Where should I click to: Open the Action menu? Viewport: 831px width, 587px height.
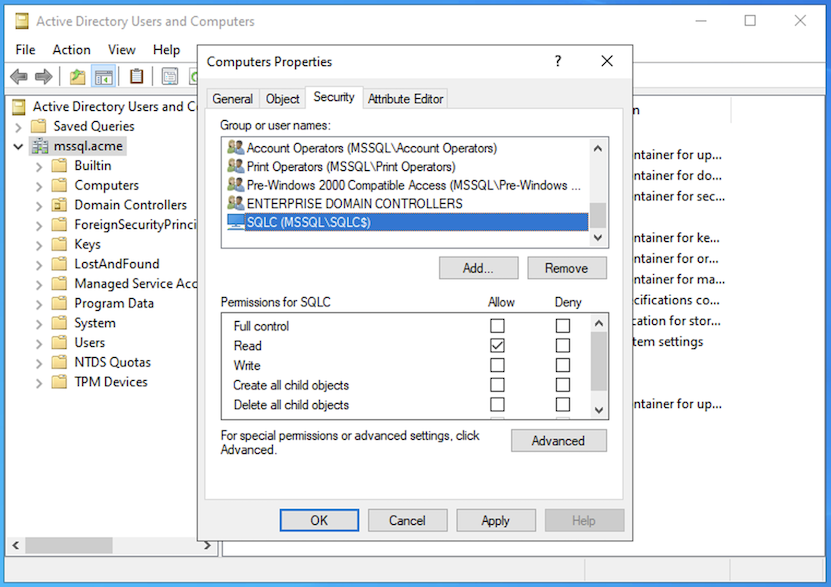71,49
